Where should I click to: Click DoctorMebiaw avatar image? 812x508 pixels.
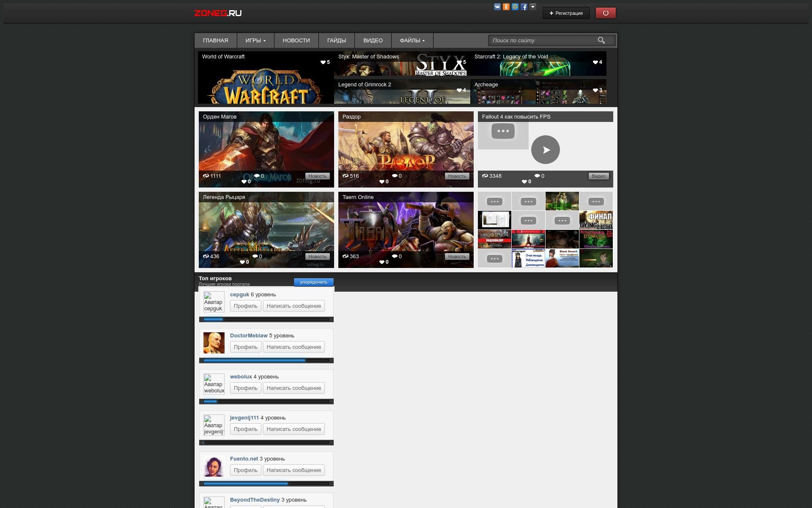pos(214,343)
